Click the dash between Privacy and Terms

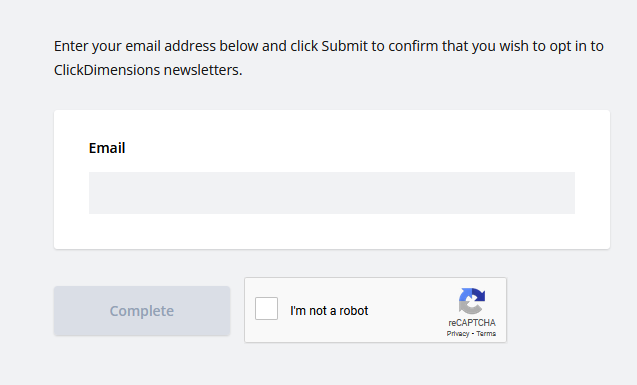(x=473, y=334)
